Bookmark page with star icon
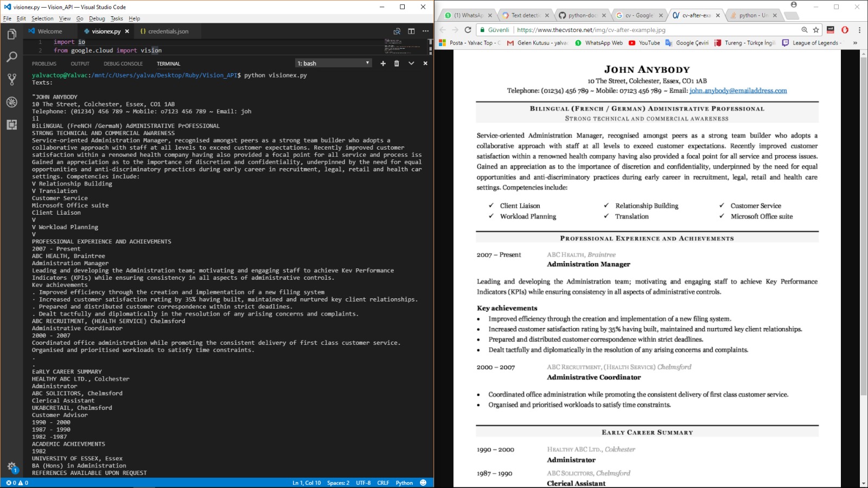868x488 pixels. pos(816,30)
